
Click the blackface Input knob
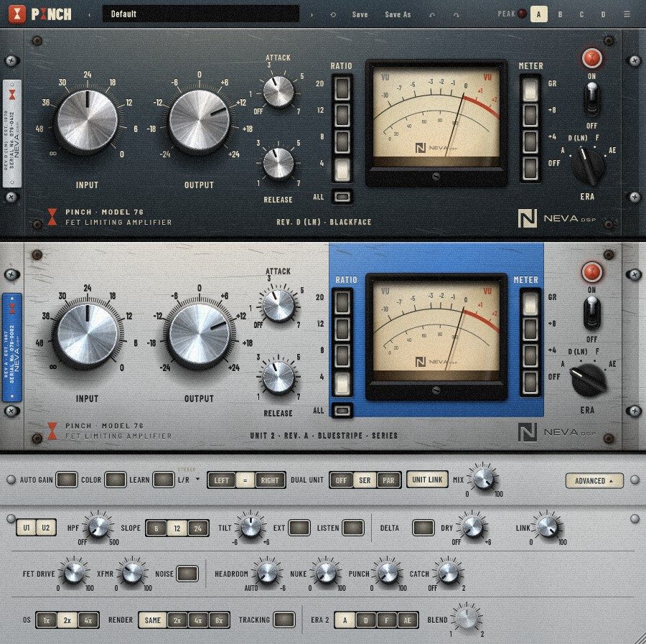coord(88,121)
